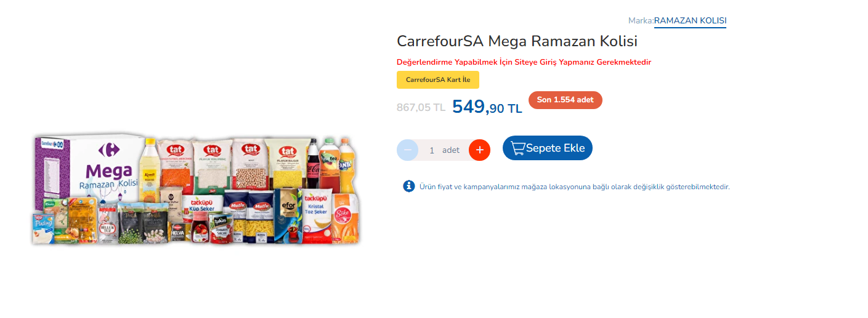Open the RAMAZAN KOLISI brand link

690,21
